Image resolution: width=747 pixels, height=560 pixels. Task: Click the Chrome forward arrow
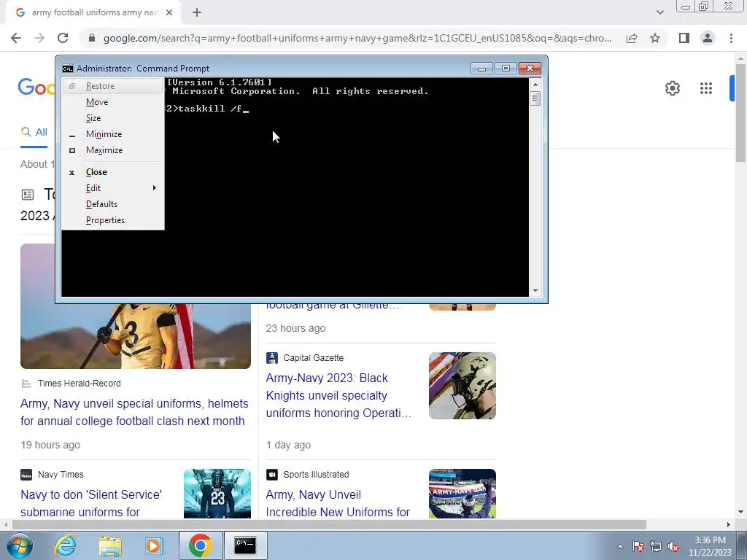point(39,38)
